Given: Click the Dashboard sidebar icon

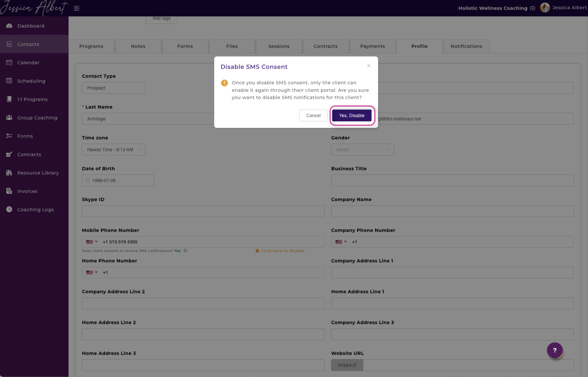Looking at the screenshot, I should tap(9, 26).
